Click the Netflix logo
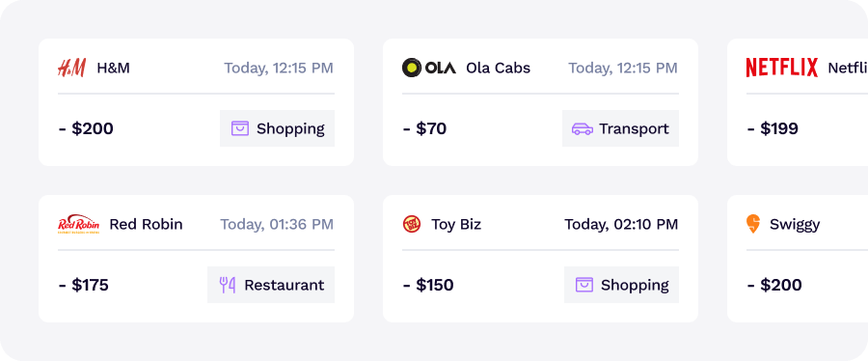Viewport: 868px width, 361px height. (x=781, y=68)
